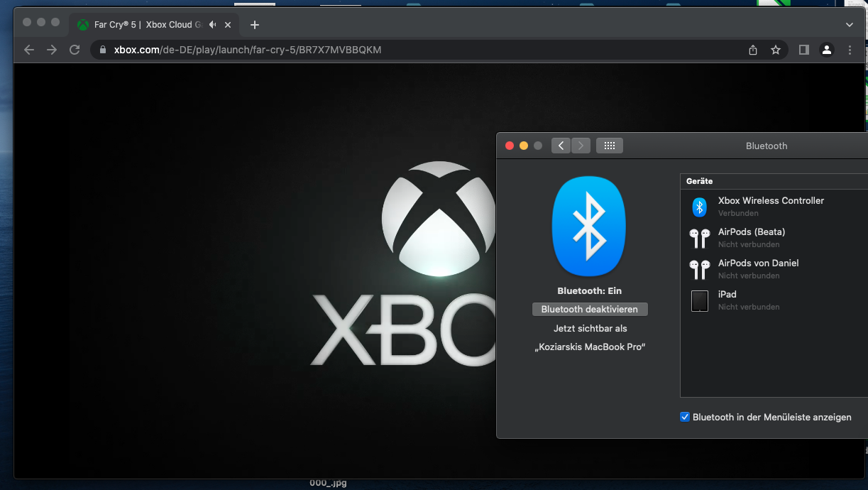Open a new browser tab

(255, 25)
